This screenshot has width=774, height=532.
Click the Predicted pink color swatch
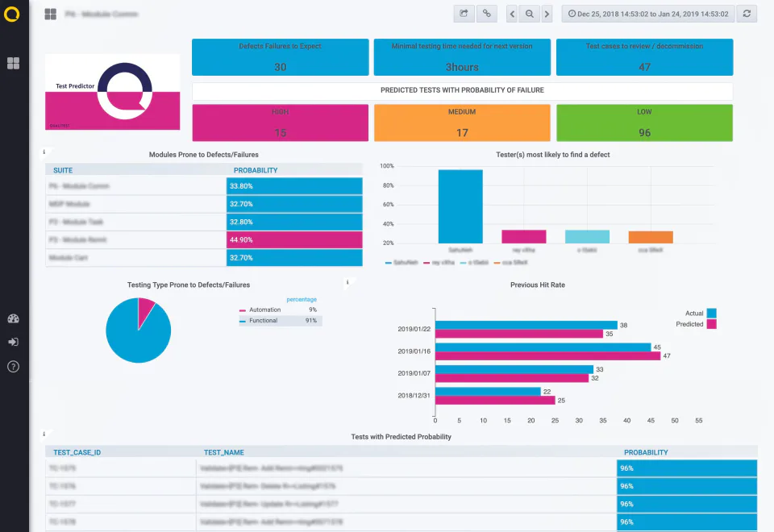click(711, 324)
